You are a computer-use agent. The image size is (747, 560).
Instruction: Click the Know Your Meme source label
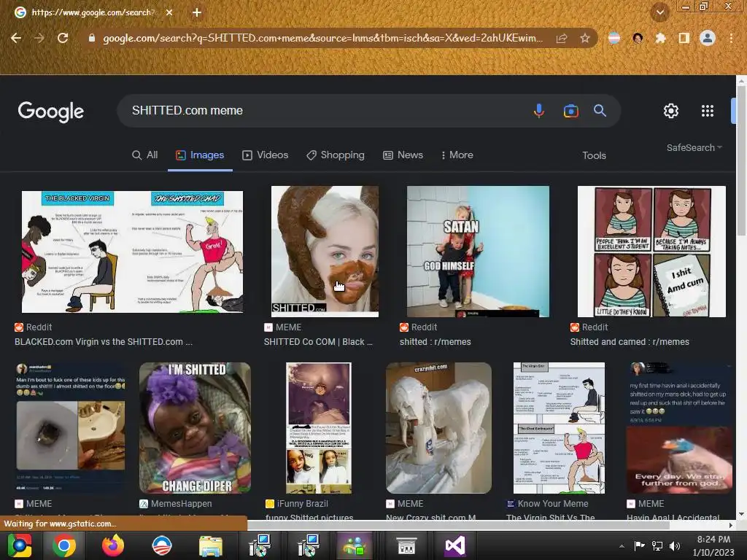tap(547, 504)
